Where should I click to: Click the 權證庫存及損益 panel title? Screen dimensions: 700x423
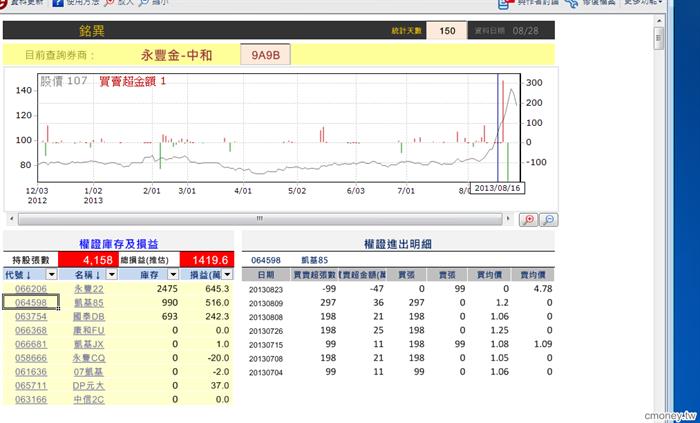point(119,244)
